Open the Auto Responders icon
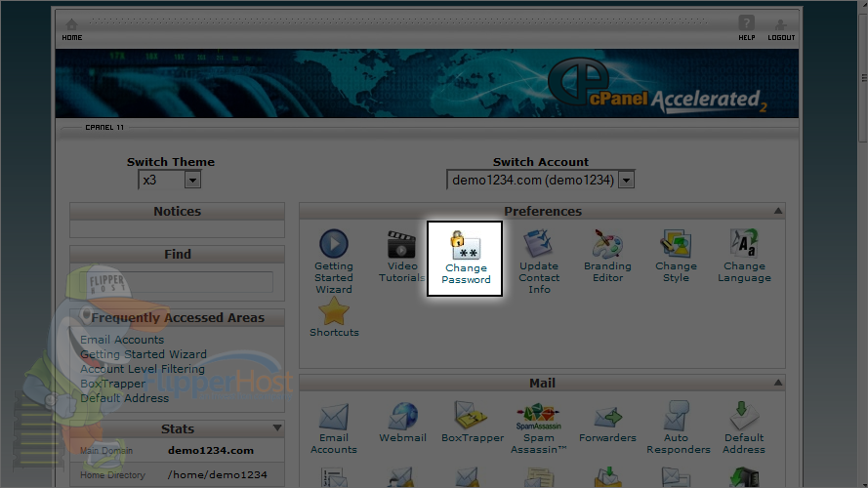The width and height of the screenshot is (868, 488). point(676,416)
